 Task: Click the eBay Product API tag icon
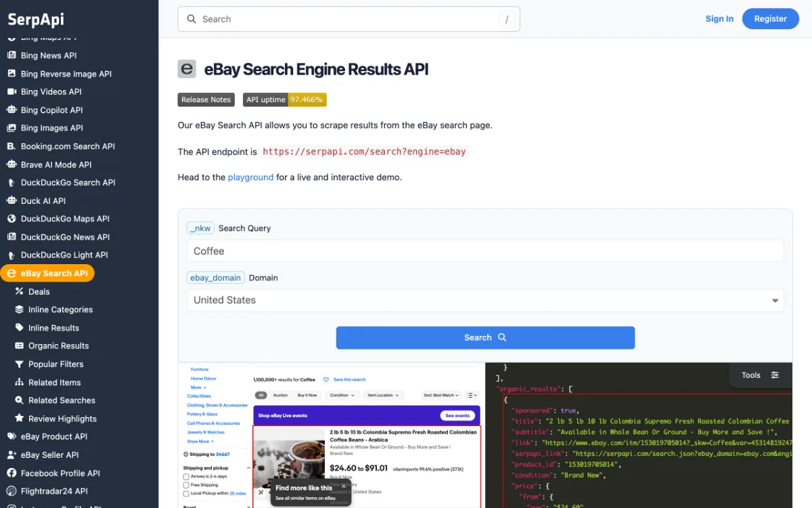point(12,437)
